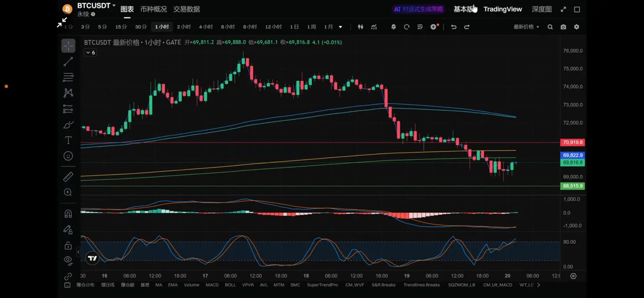The image size is (644, 298).
Task: Expand more timeframes dropdown arrow
Action: tap(340, 27)
